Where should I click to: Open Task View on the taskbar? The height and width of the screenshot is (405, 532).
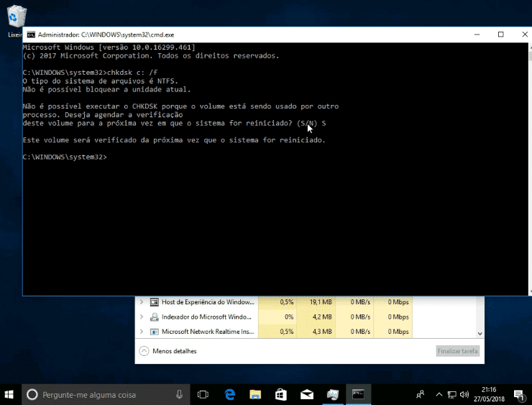point(203,394)
